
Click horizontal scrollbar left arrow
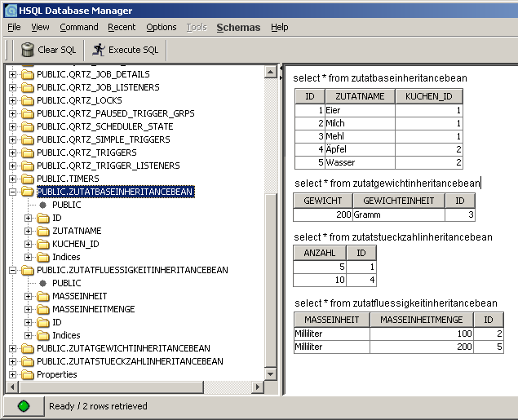pyautogui.click(x=12, y=387)
